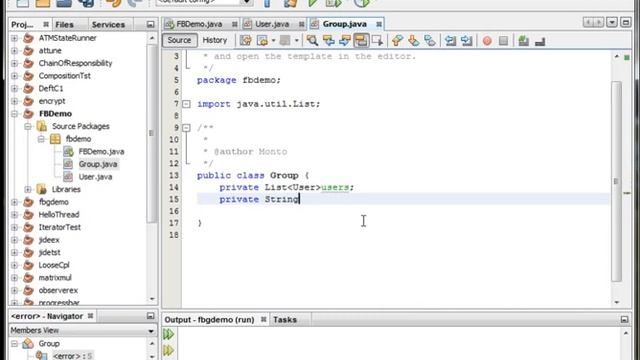
Task: Jump to Previous Bookmark icon
Action: 397,40
